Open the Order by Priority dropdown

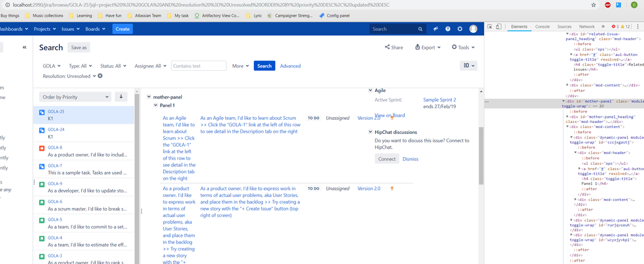pyautogui.click(x=75, y=97)
